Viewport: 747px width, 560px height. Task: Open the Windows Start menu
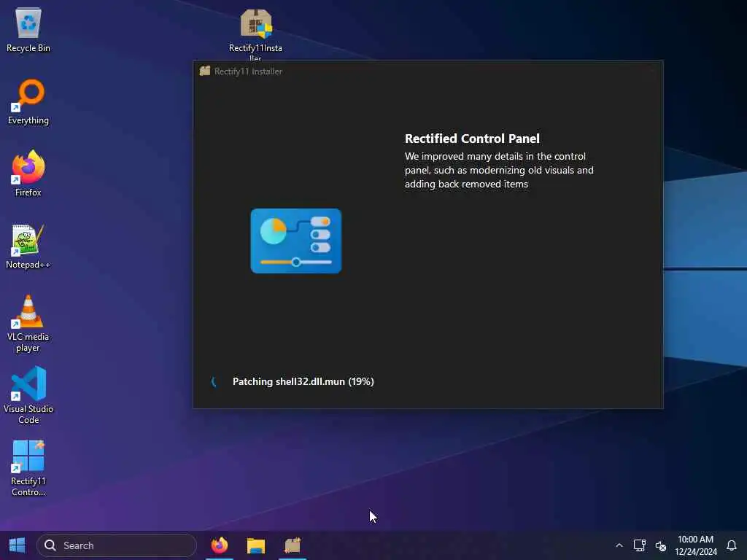click(18, 545)
